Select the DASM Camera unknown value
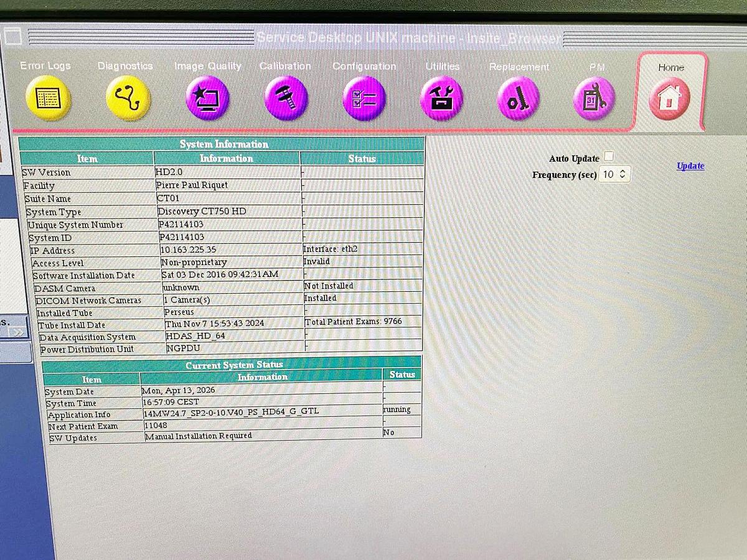747x560 pixels. 181,287
